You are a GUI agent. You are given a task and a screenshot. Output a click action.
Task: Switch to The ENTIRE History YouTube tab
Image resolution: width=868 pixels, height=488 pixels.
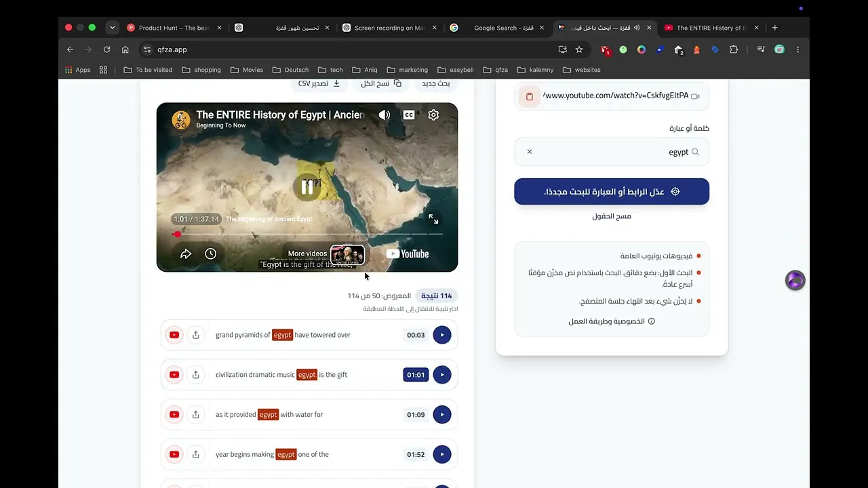(x=712, y=28)
